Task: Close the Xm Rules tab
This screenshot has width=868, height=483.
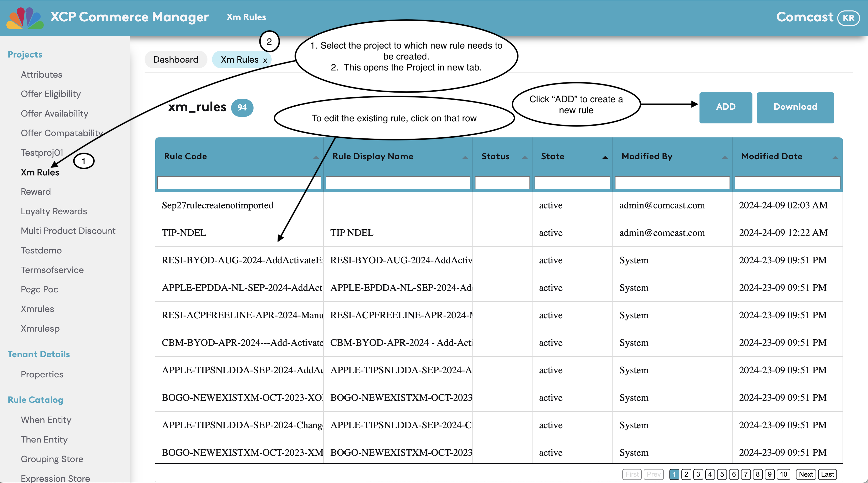Action: coord(265,61)
